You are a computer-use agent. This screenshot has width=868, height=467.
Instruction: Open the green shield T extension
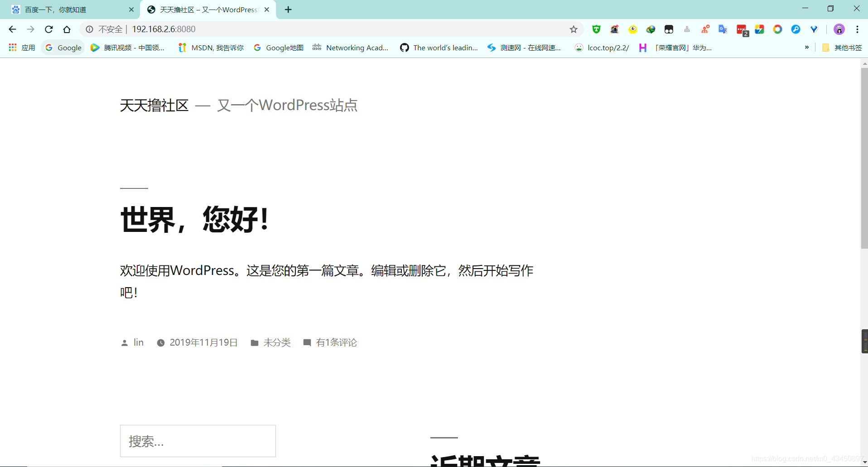[596, 29]
